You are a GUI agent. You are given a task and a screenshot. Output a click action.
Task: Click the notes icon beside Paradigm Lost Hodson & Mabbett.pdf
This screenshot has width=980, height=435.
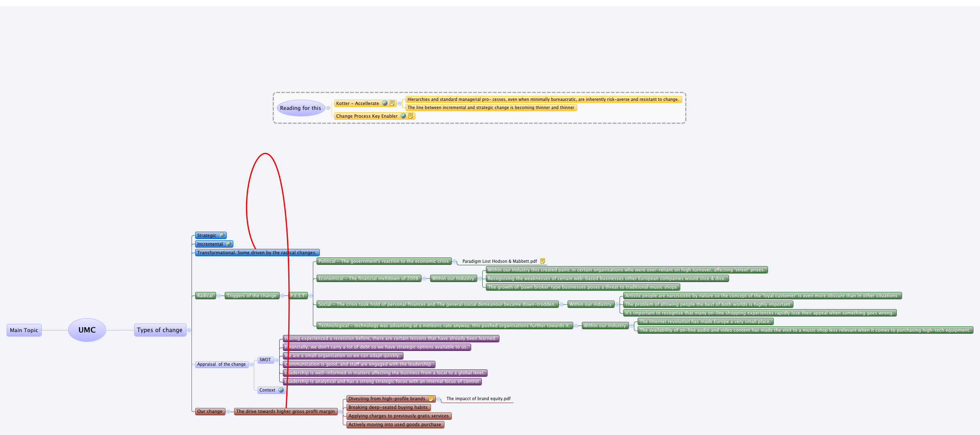click(542, 261)
